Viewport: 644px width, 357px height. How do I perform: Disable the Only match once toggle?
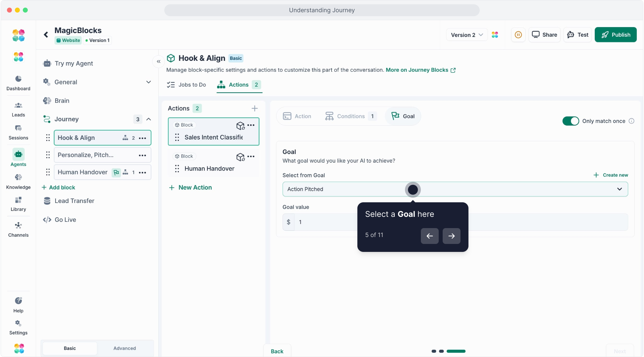(570, 121)
